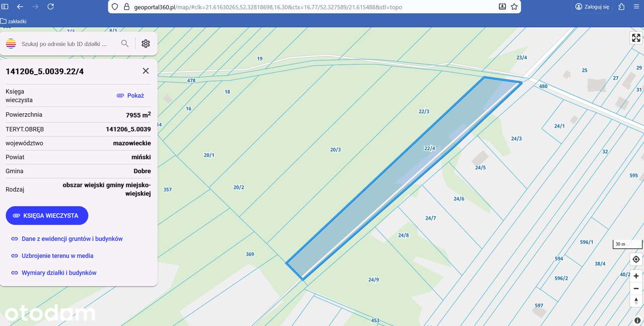Reset map north compass icon
The image size is (644, 326).
click(x=636, y=301)
